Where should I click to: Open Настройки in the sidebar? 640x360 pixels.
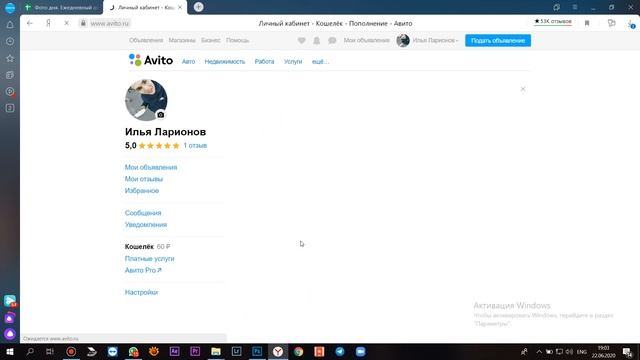(x=141, y=292)
